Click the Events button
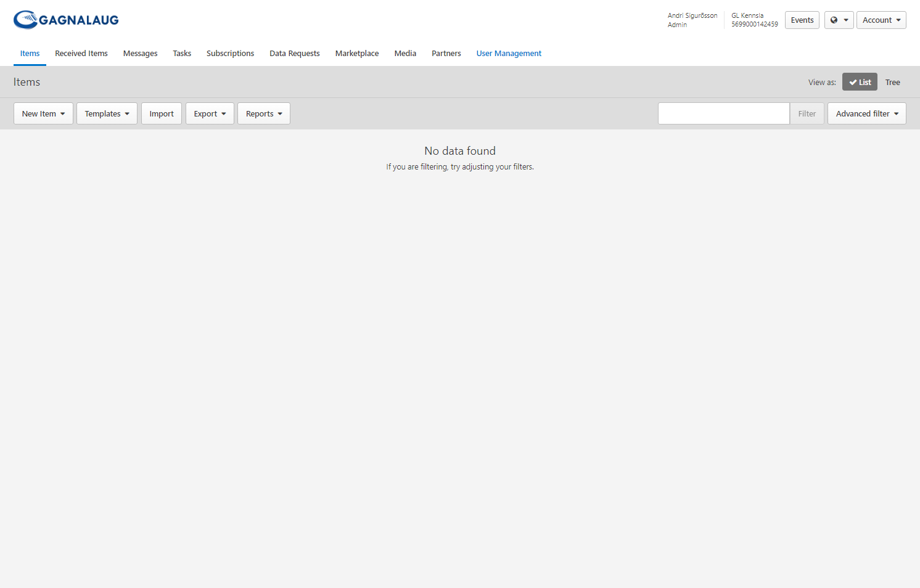 pyautogui.click(x=802, y=20)
